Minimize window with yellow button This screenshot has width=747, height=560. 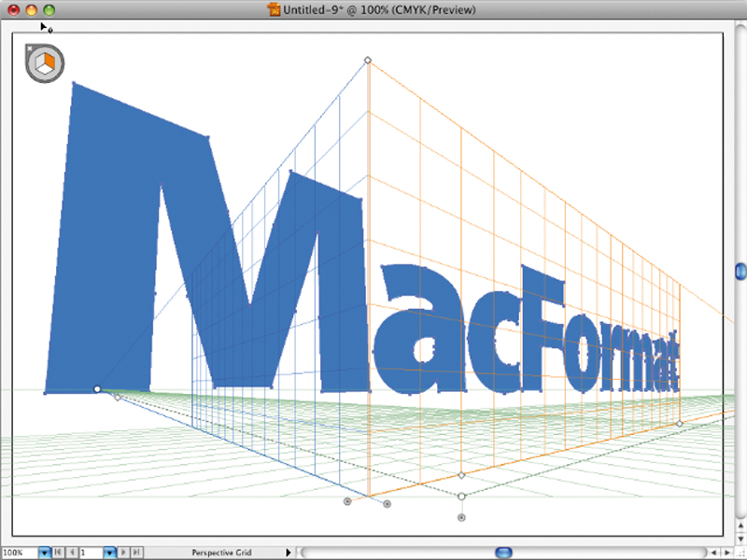coord(31,9)
